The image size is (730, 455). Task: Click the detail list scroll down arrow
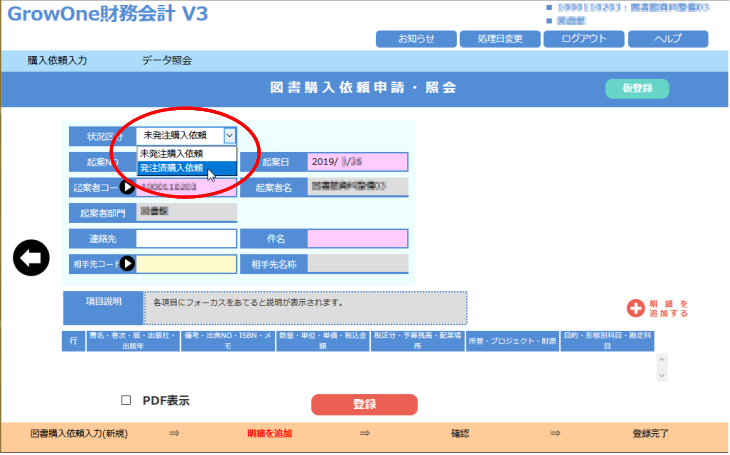662,375
